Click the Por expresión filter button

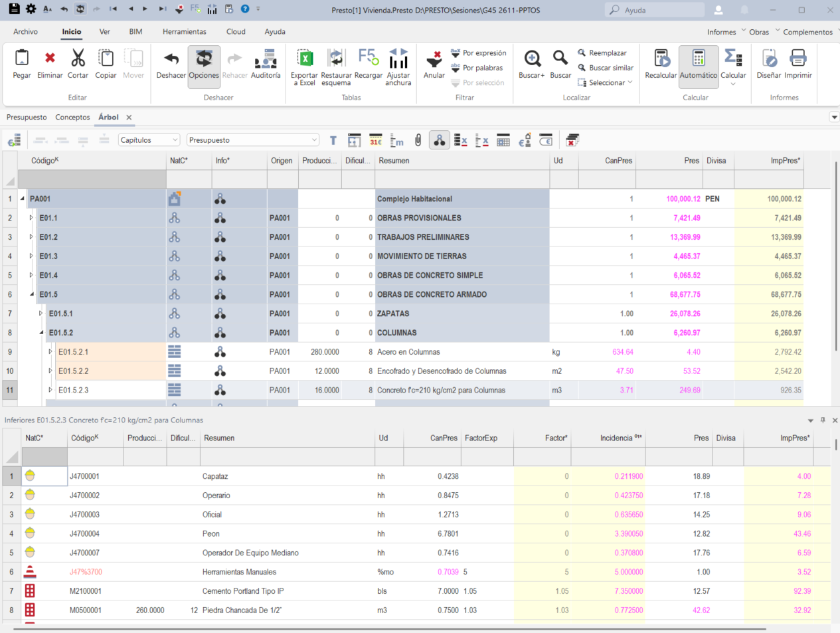(478, 53)
